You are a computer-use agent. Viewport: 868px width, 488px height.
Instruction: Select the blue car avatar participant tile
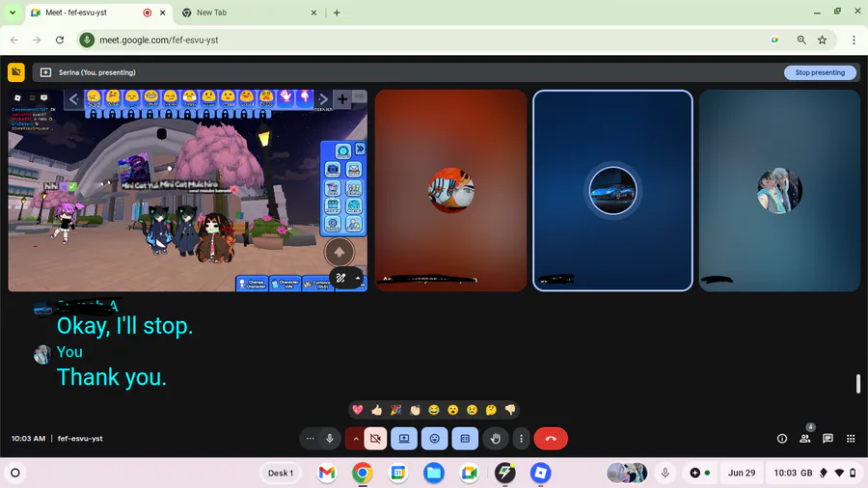(x=612, y=190)
